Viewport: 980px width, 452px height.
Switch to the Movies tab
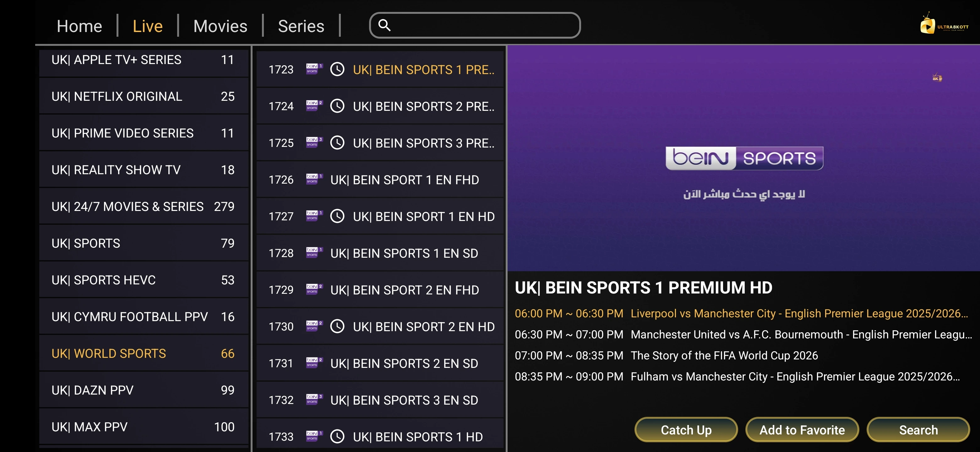pyautogui.click(x=220, y=26)
